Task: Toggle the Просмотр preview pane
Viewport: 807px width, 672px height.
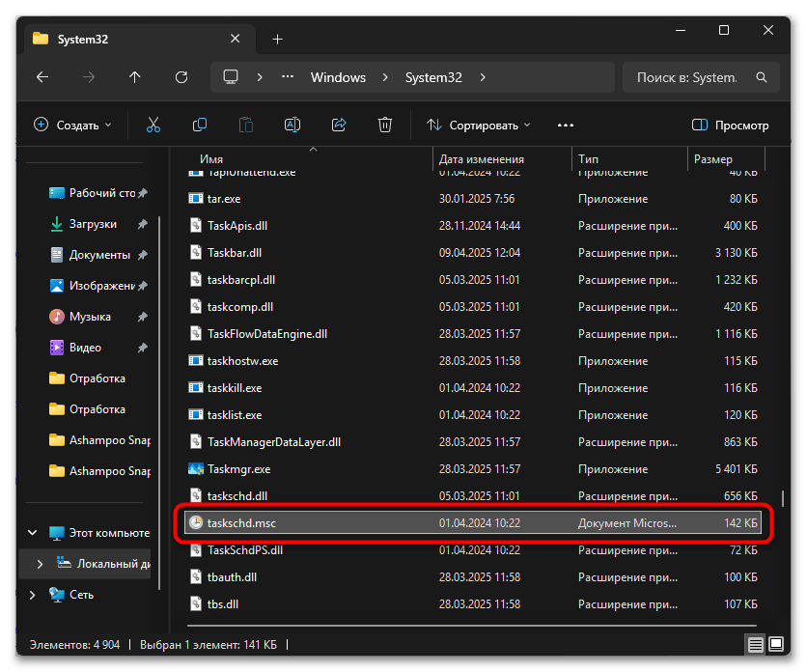Action: [x=731, y=126]
